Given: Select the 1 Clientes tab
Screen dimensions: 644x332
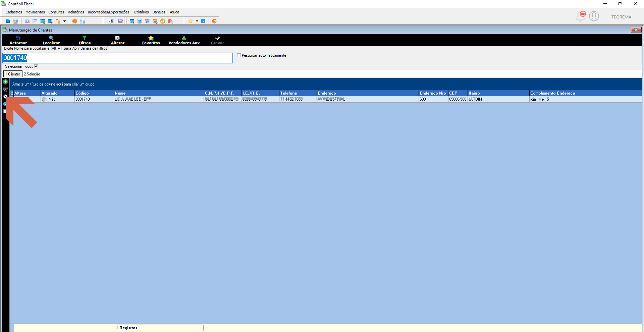Looking at the screenshot, I should [13, 74].
